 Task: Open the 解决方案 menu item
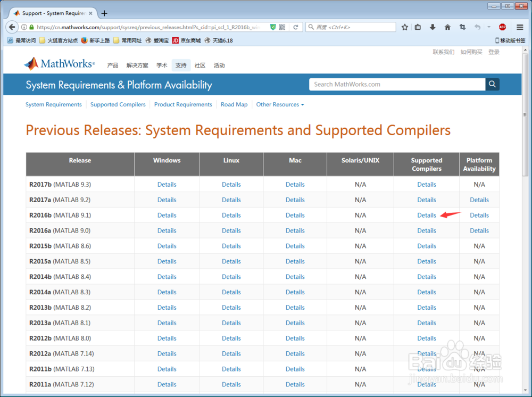[x=137, y=65]
